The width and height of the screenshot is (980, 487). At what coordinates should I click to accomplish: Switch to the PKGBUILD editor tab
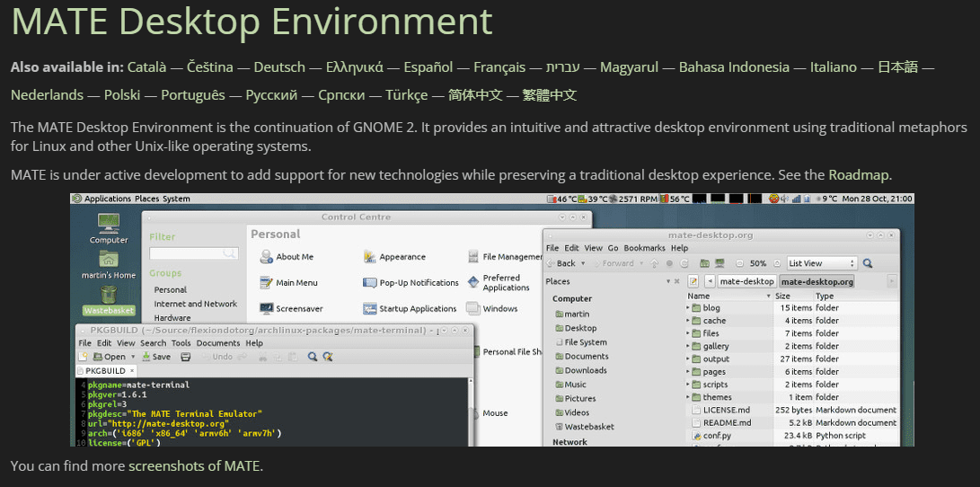[x=105, y=370]
